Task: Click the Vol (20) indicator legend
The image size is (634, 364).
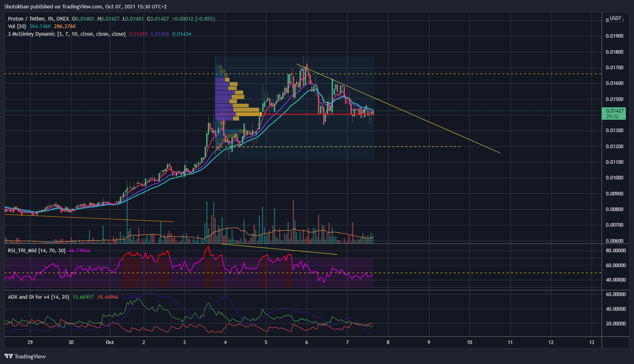Action: point(17,26)
